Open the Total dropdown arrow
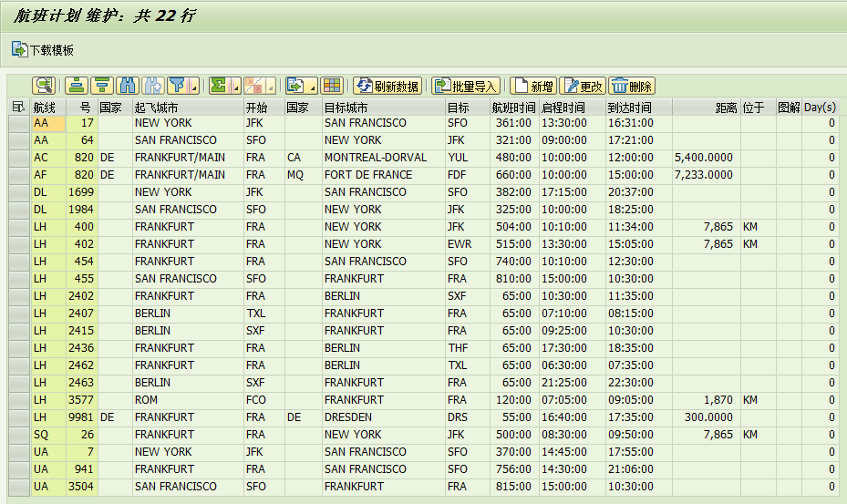 pos(235,86)
